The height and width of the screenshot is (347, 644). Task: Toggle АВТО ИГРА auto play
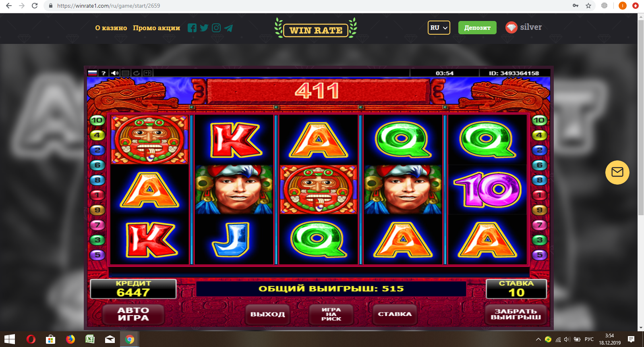tap(133, 314)
